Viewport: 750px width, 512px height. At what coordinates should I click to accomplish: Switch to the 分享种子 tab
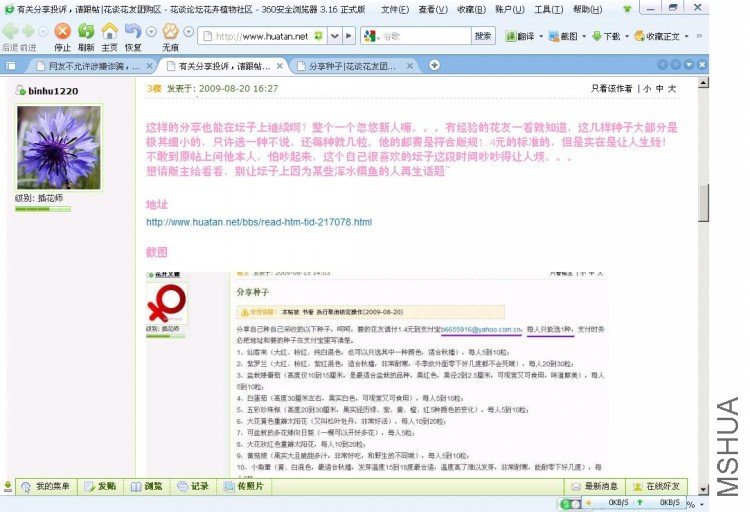(353, 66)
